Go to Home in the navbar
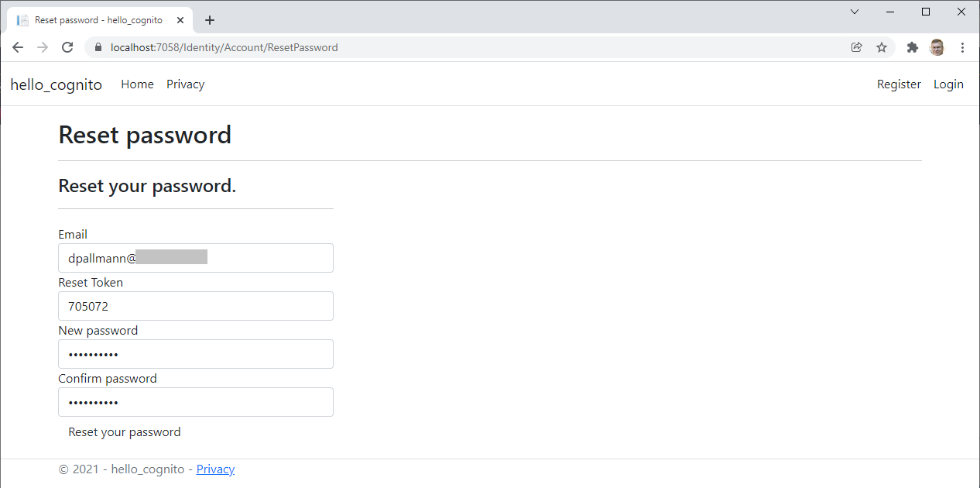The height and width of the screenshot is (488, 980). 137,84
